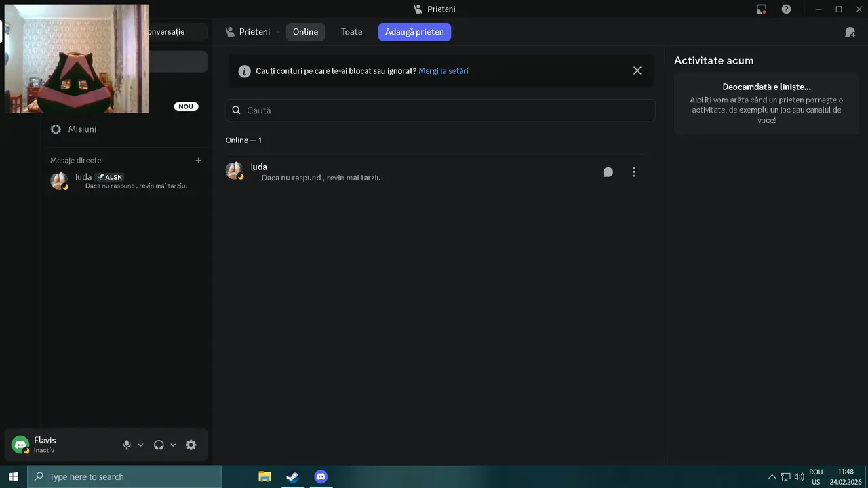Click the new group DM icon
The width and height of the screenshot is (868, 488).
pyautogui.click(x=850, y=32)
